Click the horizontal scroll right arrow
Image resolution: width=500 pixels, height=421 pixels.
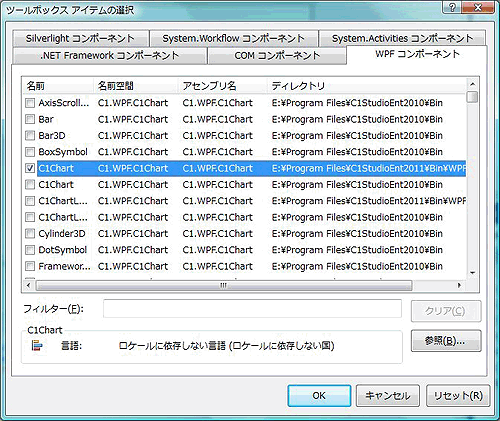(460, 285)
